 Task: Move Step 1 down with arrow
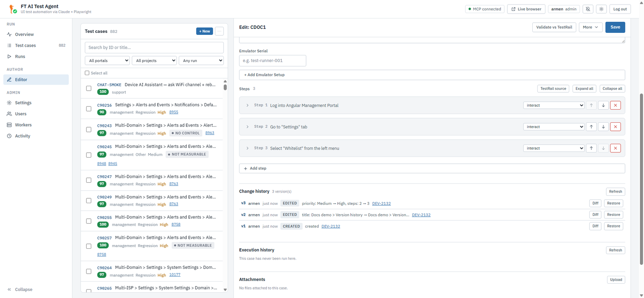pos(603,105)
